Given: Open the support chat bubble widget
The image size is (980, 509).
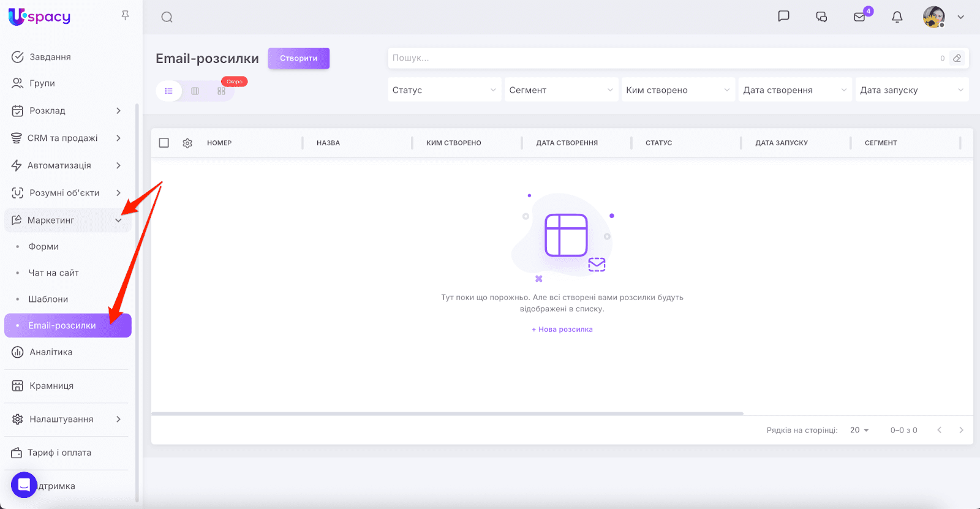Looking at the screenshot, I should point(24,485).
